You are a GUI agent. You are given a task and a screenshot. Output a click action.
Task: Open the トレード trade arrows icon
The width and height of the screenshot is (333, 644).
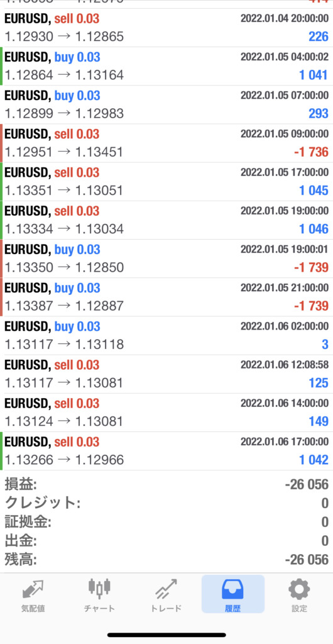pyautogui.click(x=166, y=590)
